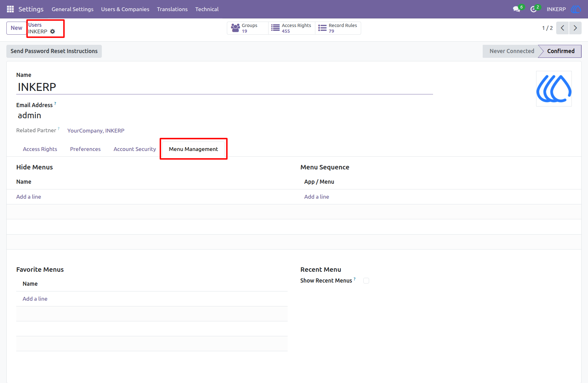
Task: Click the INKERP user avatar in navbar
Action: tap(576, 9)
